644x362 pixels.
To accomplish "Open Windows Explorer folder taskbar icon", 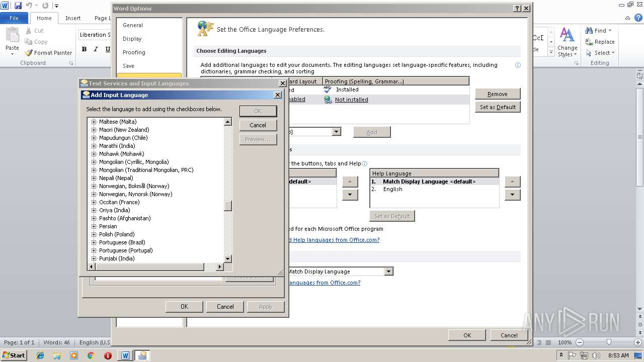I will tap(57, 355).
